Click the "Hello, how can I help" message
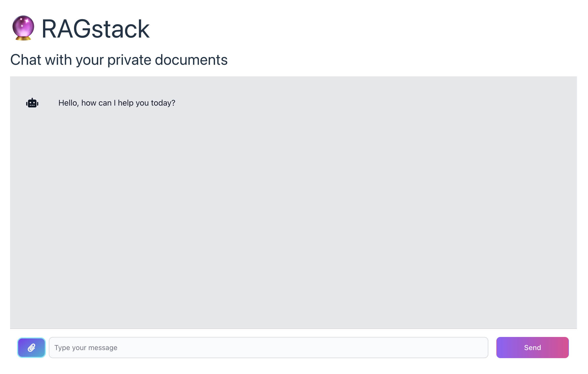588x374 pixels. (117, 103)
